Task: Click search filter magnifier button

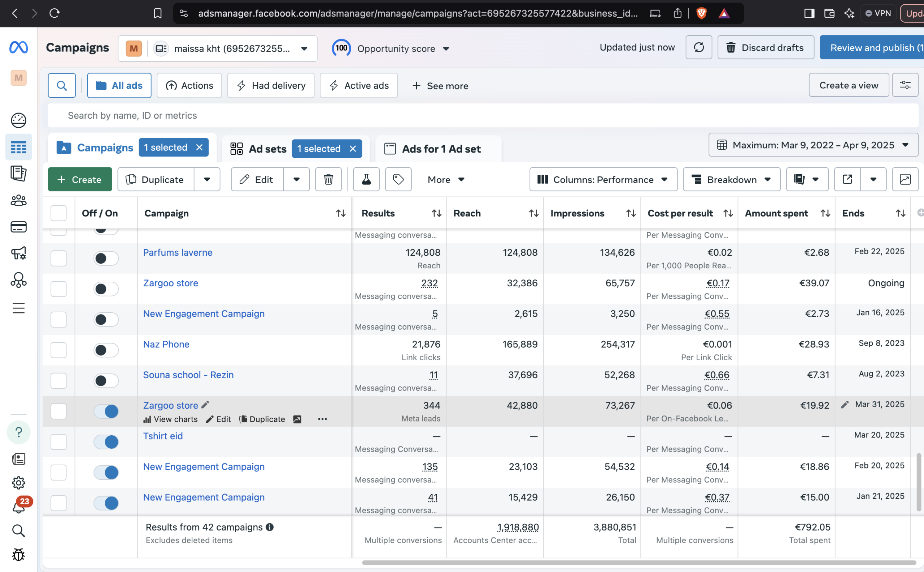Action: (x=62, y=85)
